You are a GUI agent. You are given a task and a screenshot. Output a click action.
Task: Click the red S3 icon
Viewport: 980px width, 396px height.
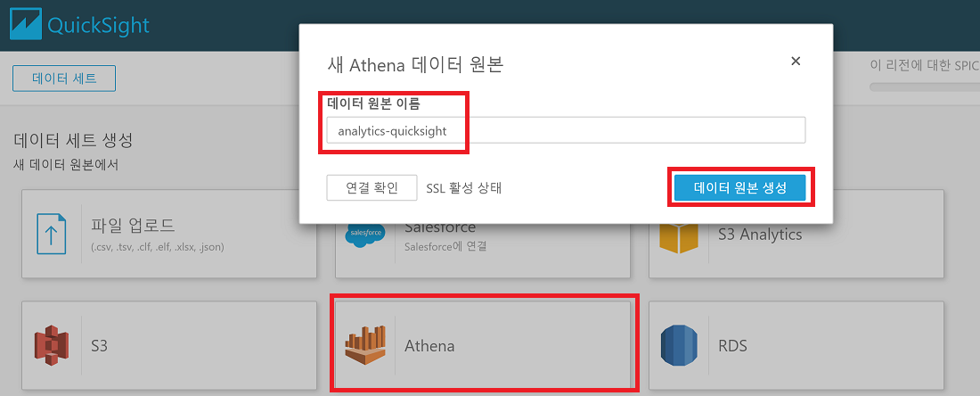[51, 345]
